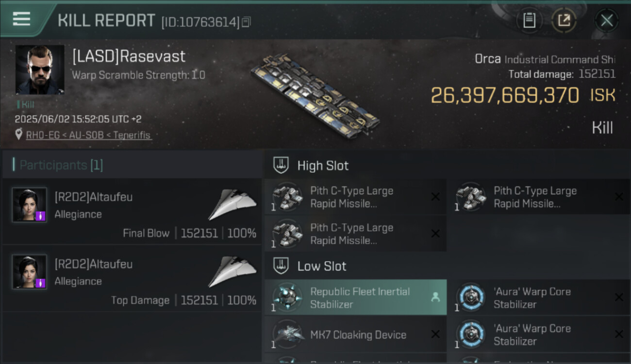Click the MK7 Cloaking Device icon
This screenshot has height=364, width=631.
tap(287, 334)
